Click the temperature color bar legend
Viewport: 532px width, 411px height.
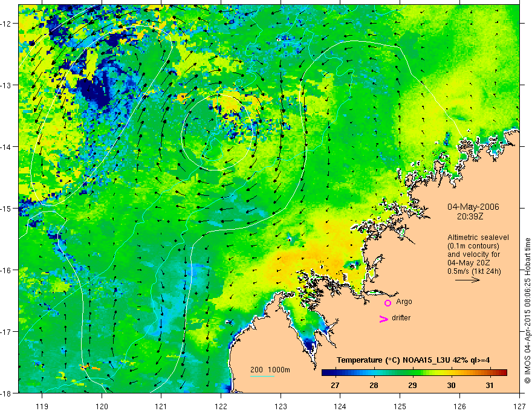(414, 373)
